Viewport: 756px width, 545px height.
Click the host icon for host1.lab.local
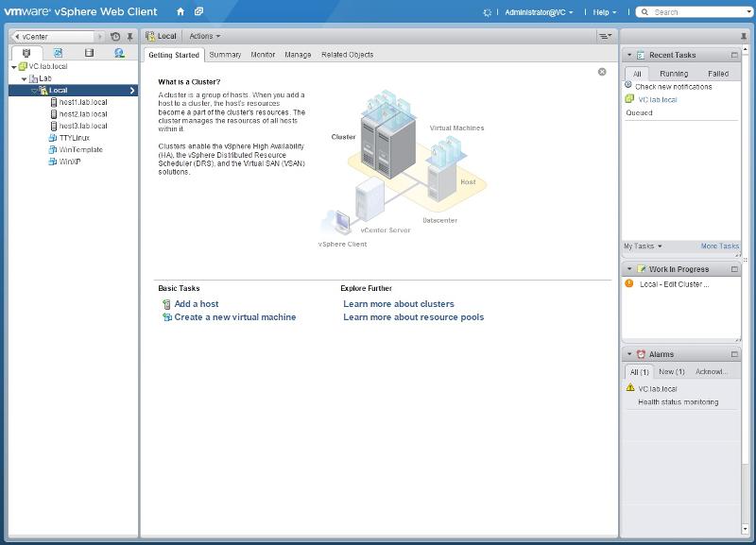pos(54,102)
